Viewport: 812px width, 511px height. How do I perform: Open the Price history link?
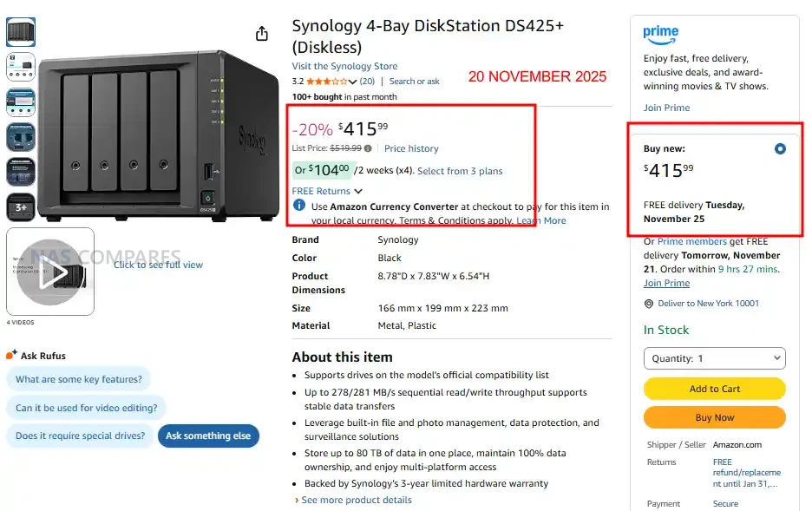click(411, 148)
